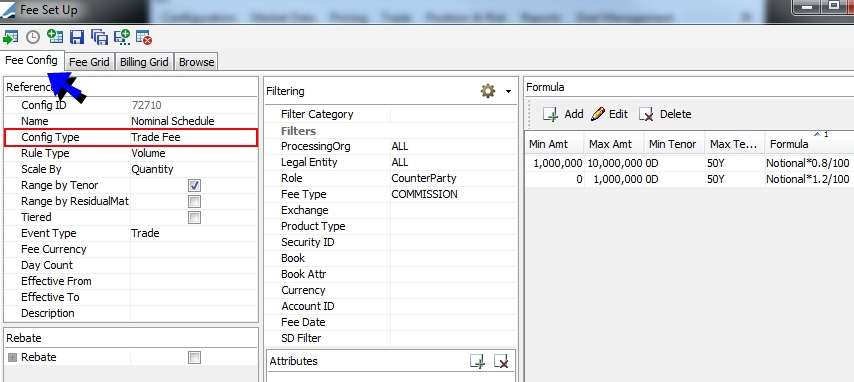854x382 pixels.
Task: Click the Max Amt cell 10,000,000
Action: point(614,163)
